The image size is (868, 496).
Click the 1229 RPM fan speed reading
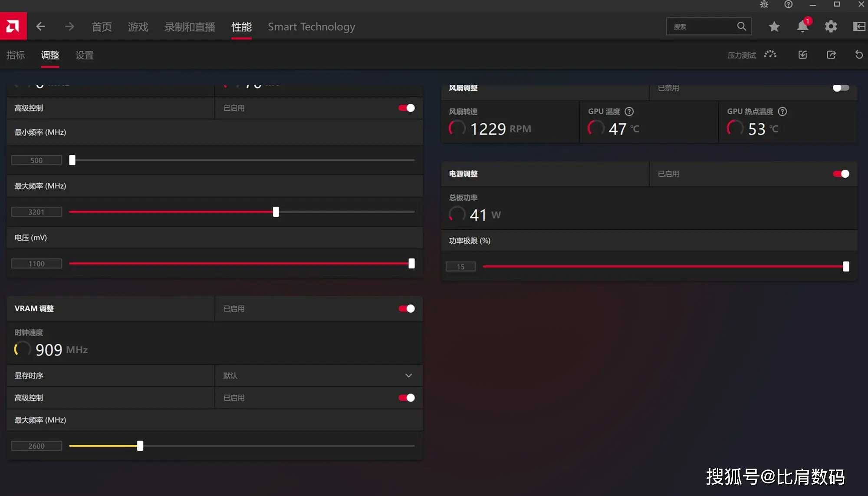pos(500,129)
